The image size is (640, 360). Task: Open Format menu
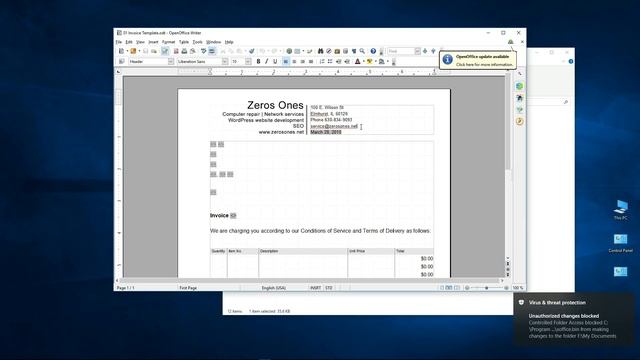[x=168, y=42]
